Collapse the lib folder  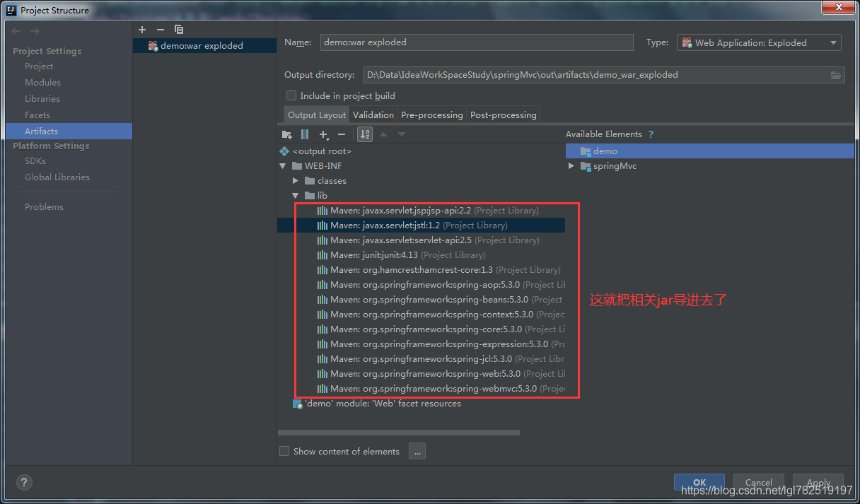(296, 196)
